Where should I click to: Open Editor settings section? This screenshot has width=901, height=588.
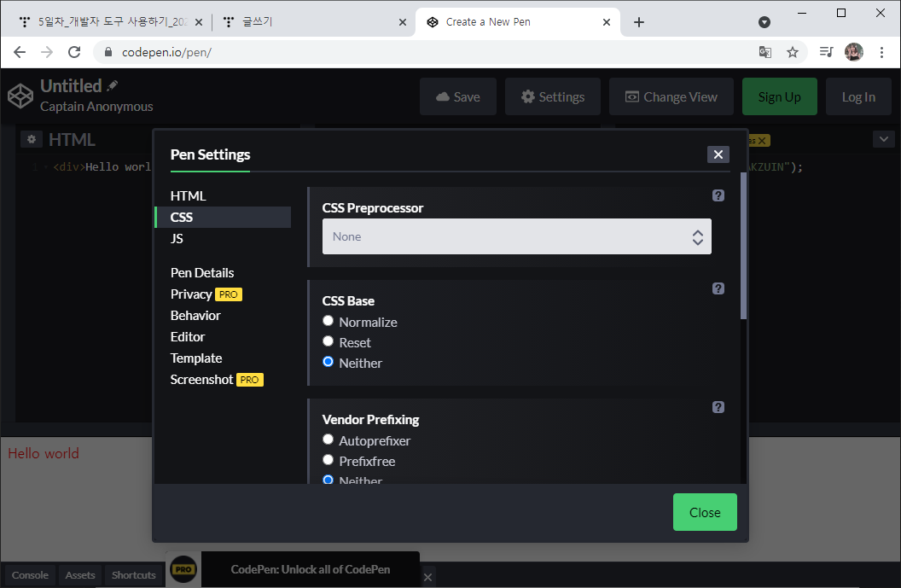[x=188, y=337]
